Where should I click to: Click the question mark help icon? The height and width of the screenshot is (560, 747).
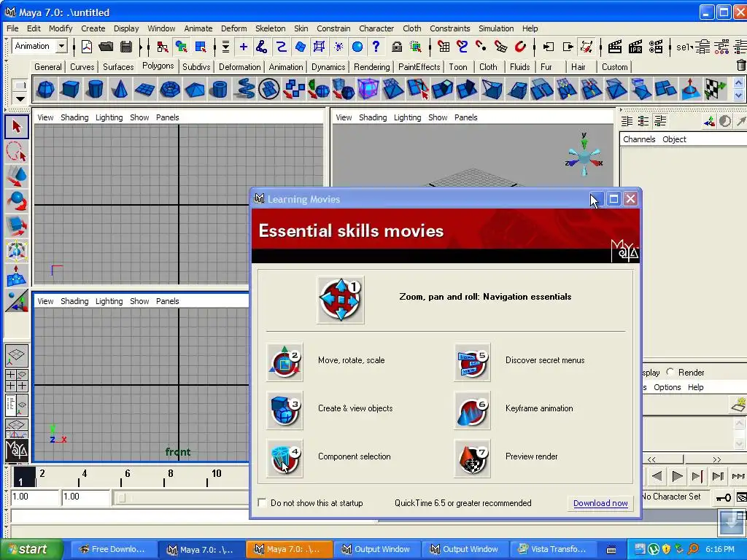[x=376, y=47]
